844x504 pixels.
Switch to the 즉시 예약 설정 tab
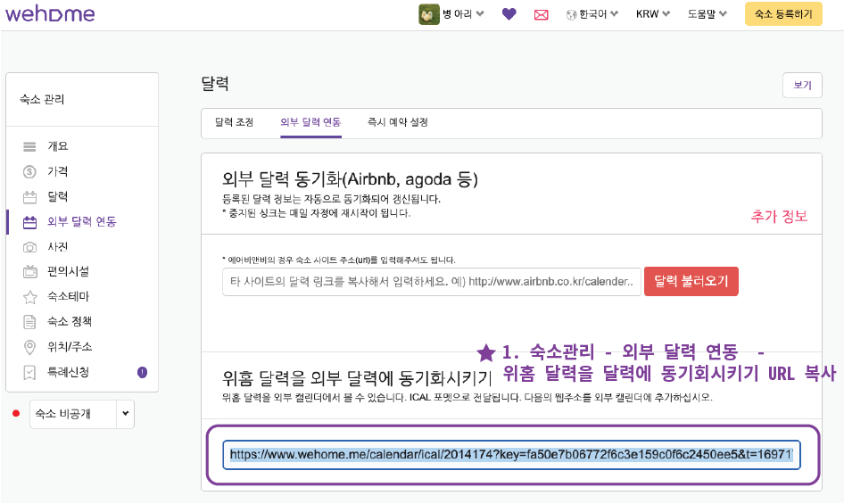pyautogui.click(x=397, y=122)
